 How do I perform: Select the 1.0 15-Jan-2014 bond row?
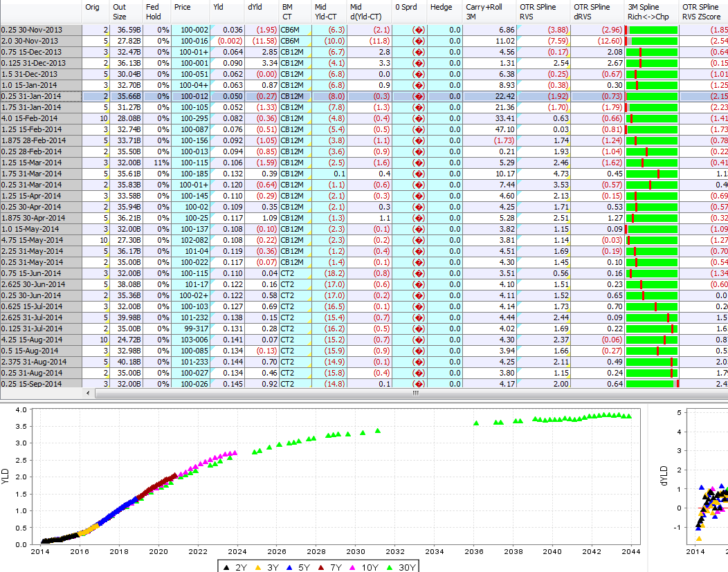click(x=42, y=85)
